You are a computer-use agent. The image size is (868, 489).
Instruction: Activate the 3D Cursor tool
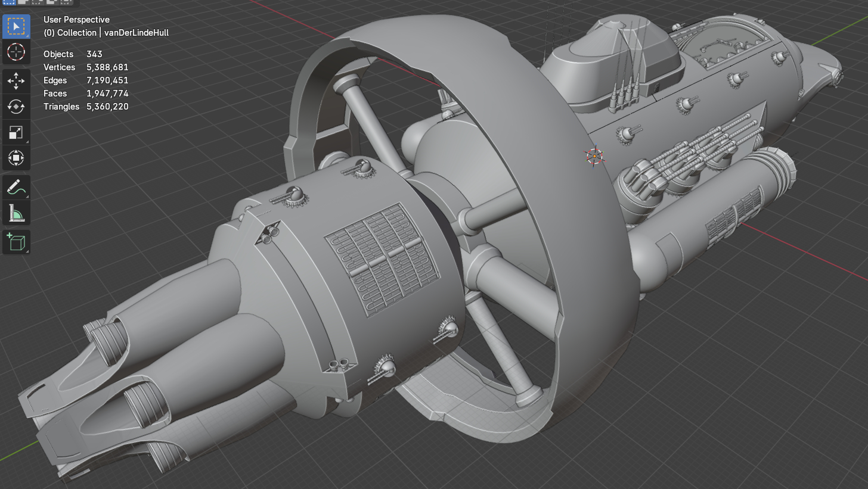pos(16,52)
